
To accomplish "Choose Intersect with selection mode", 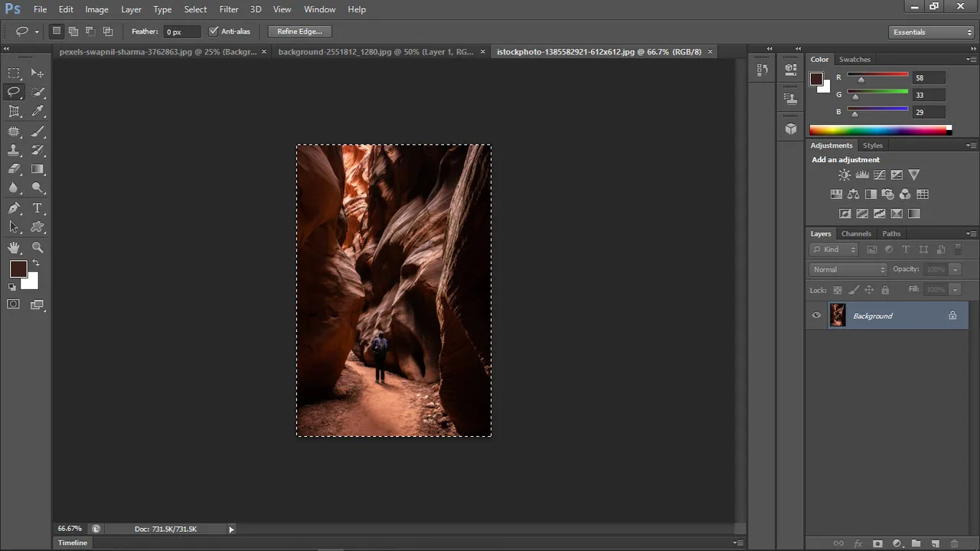I will click(108, 31).
